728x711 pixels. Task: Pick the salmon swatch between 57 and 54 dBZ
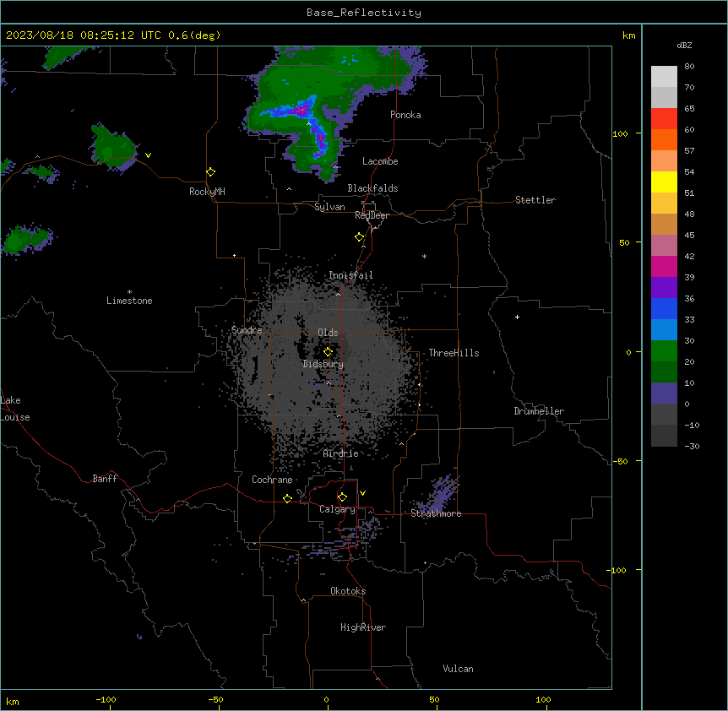(664, 161)
